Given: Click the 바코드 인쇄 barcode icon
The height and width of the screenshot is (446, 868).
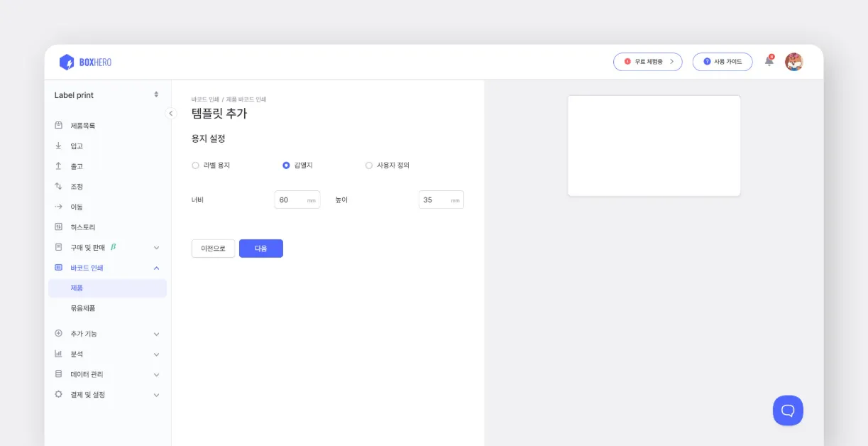Looking at the screenshot, I should 57,268.
